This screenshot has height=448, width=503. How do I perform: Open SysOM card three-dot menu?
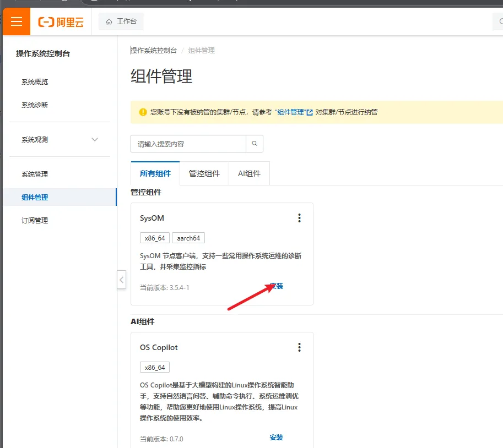click(299, 218)
